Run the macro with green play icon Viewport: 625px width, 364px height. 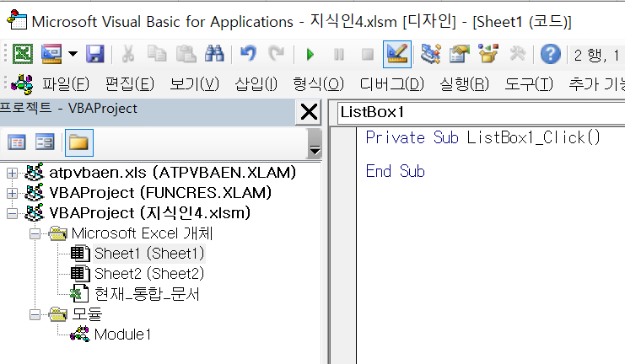[310, 54]
